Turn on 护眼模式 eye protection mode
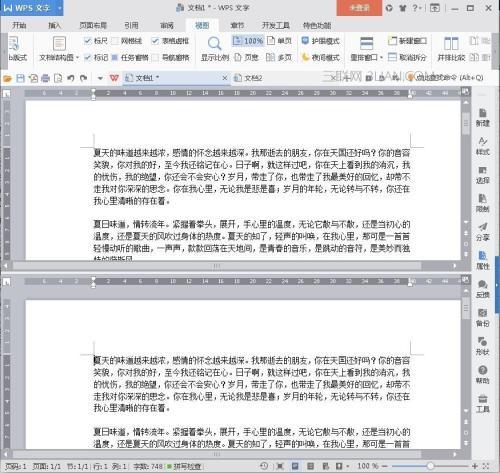Image resolution: width=500 pixels, height=473 pixels. click(x=320, y=41)
